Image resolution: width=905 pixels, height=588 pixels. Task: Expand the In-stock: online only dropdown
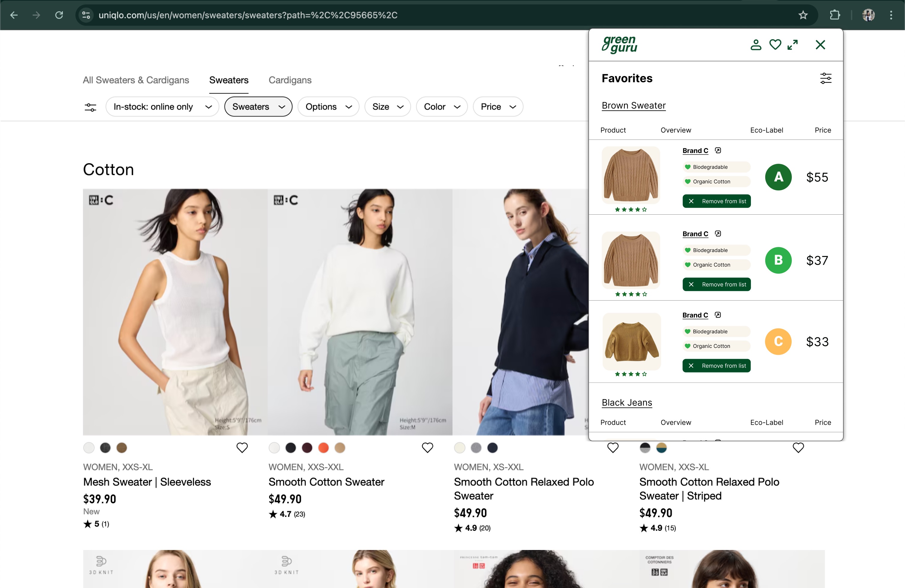point(163,107)
